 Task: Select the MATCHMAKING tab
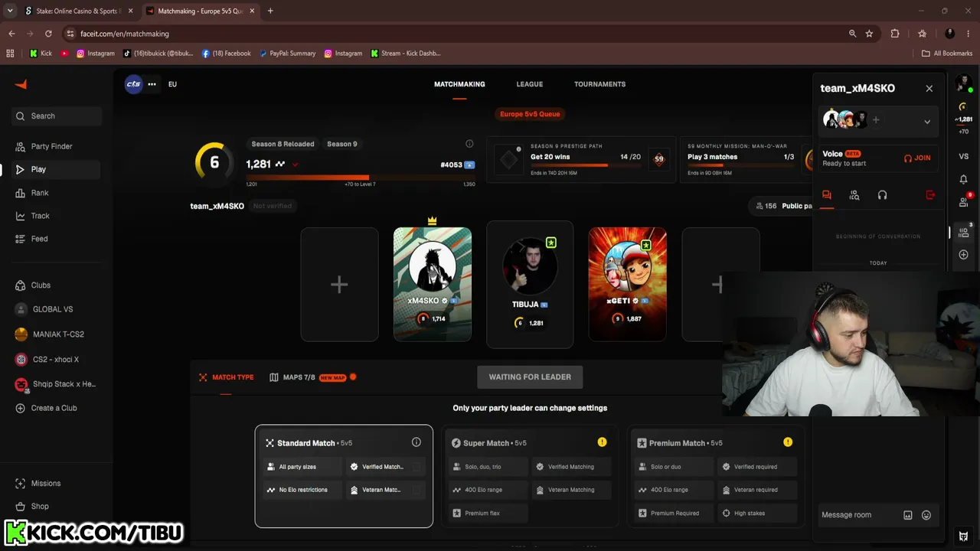[x=459, y=84]
